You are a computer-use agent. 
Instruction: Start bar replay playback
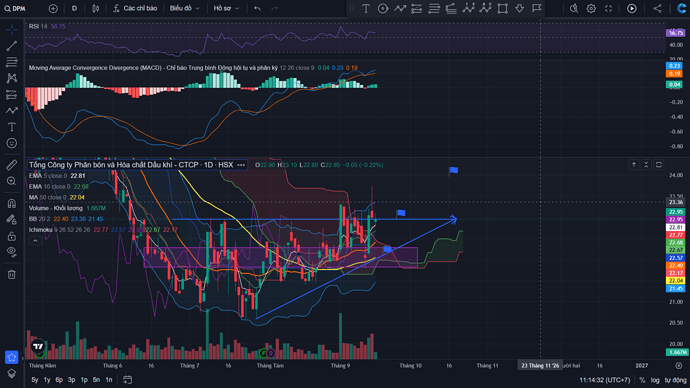[631, 8]
